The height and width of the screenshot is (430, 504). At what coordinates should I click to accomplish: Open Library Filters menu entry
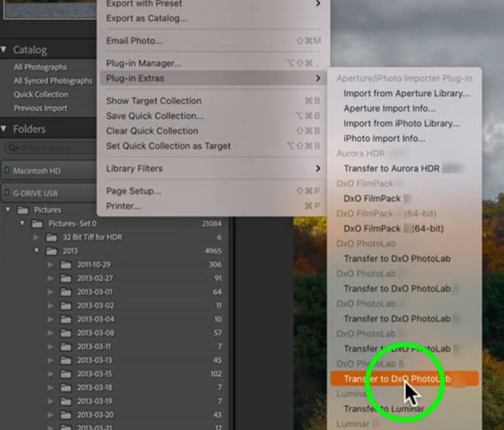click(213, 168)
